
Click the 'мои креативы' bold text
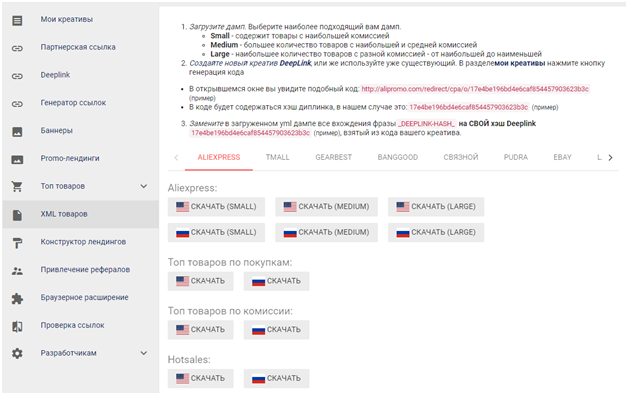[x=520, y=63]
